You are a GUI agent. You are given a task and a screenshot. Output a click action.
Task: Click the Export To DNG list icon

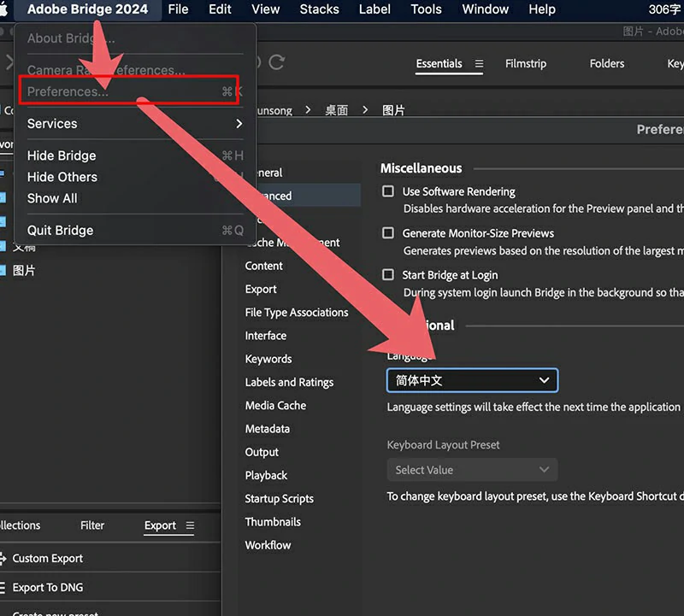coord(3,587)
